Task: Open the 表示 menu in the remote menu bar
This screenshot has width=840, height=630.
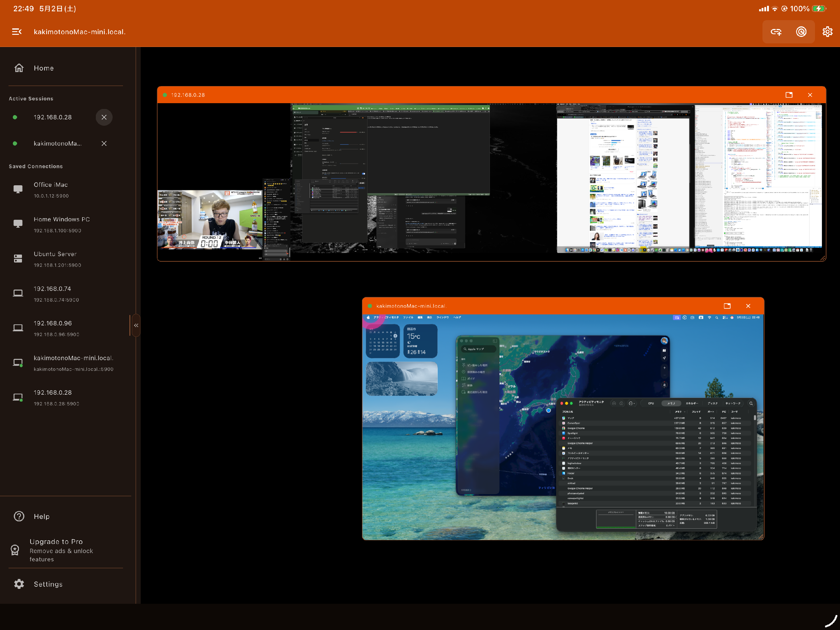Action: tap(429, 317)
